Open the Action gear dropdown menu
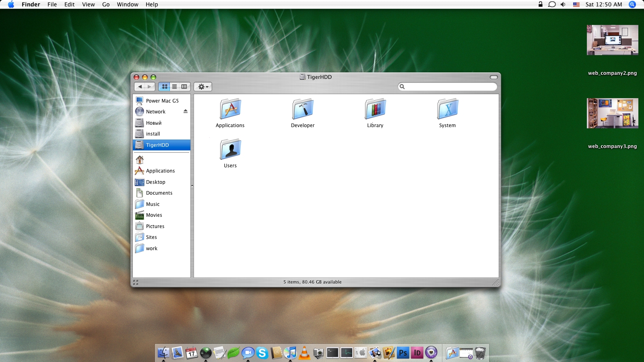644x362 pixels. coord(203,86)
